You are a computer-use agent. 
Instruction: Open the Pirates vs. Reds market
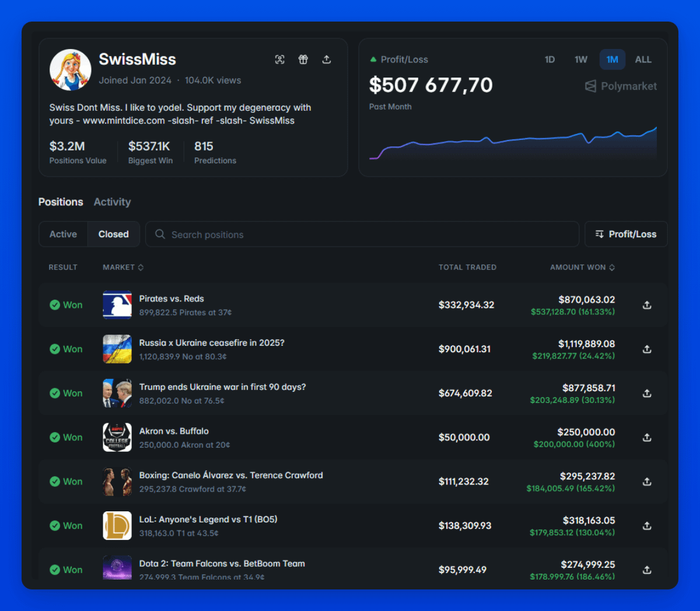(x=171, y=299)
